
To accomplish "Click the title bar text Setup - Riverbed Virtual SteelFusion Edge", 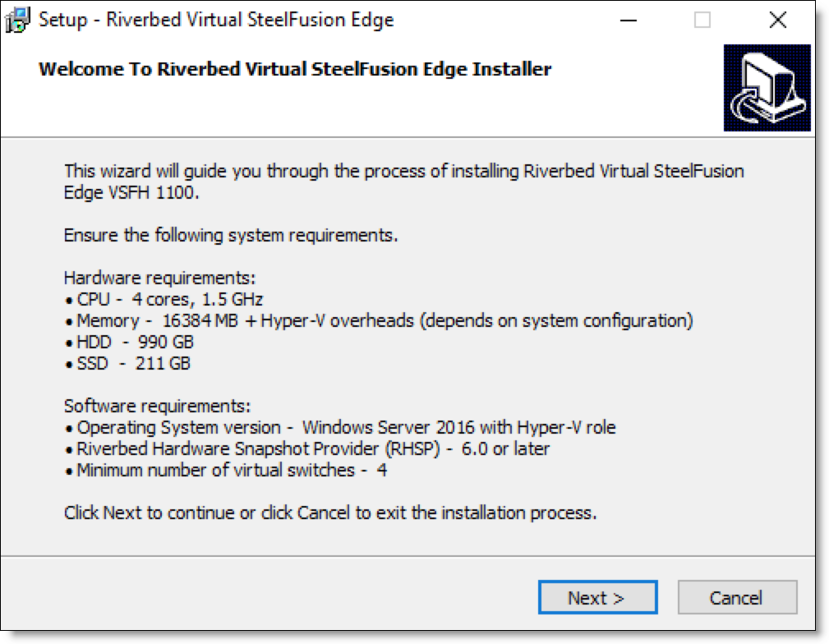I will pyautogui.click(x=216, y=20).
